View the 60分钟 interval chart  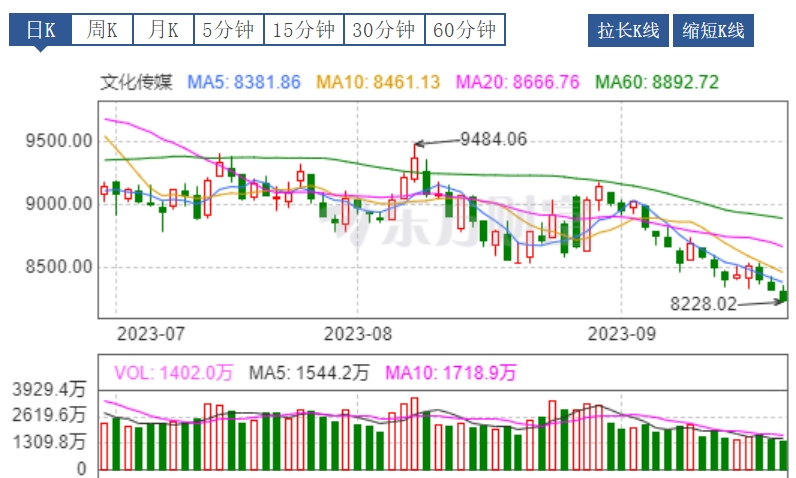tap(464, 30)
